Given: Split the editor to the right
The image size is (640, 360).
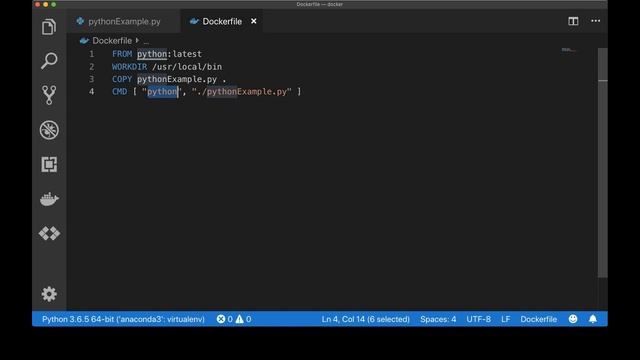Looking at the screenshot, I should click(573, 21).
